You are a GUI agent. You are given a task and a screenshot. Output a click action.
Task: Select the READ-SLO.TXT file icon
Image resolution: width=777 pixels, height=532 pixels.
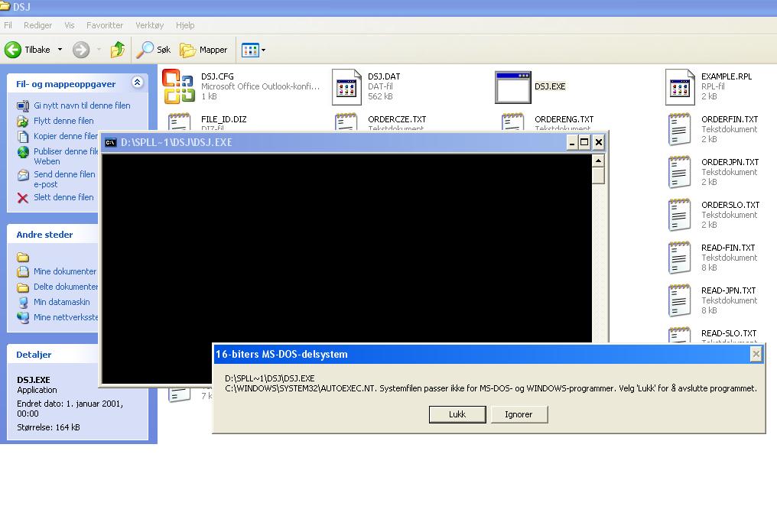pos(679,335)
